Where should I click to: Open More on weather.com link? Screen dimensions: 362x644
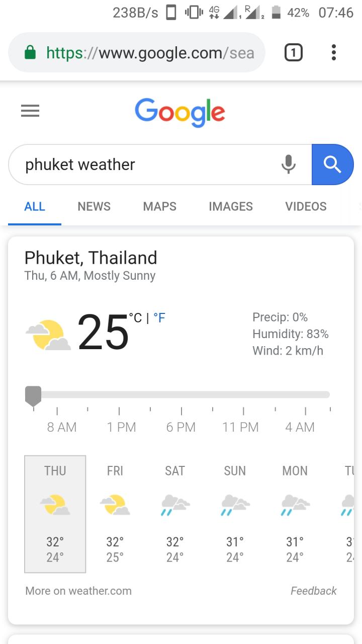(78, 591)
